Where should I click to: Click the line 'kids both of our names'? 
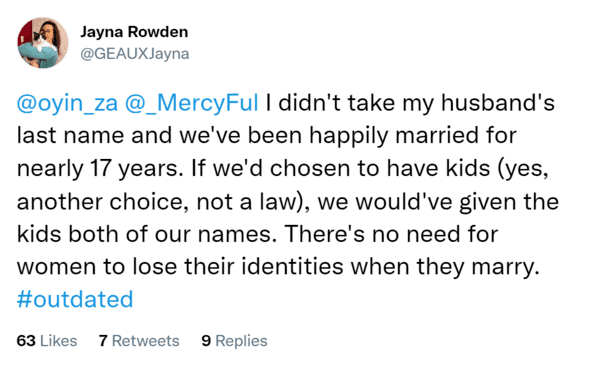click(x=258, y=234)
